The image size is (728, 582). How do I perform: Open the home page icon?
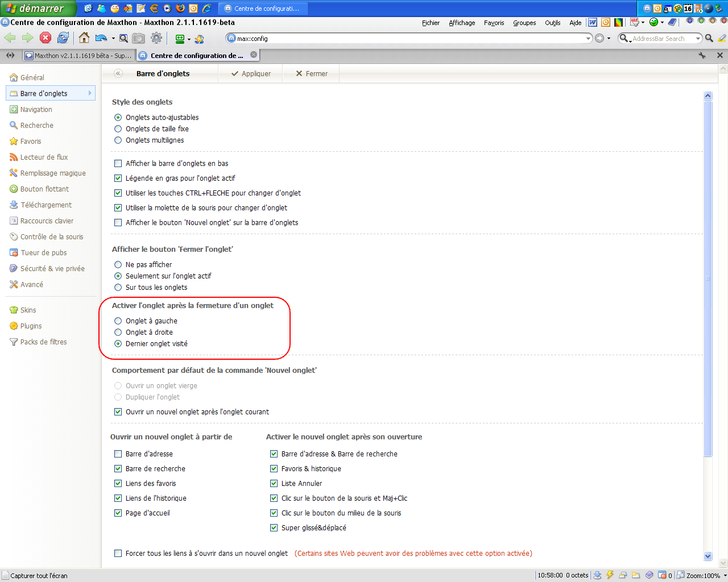84,38
